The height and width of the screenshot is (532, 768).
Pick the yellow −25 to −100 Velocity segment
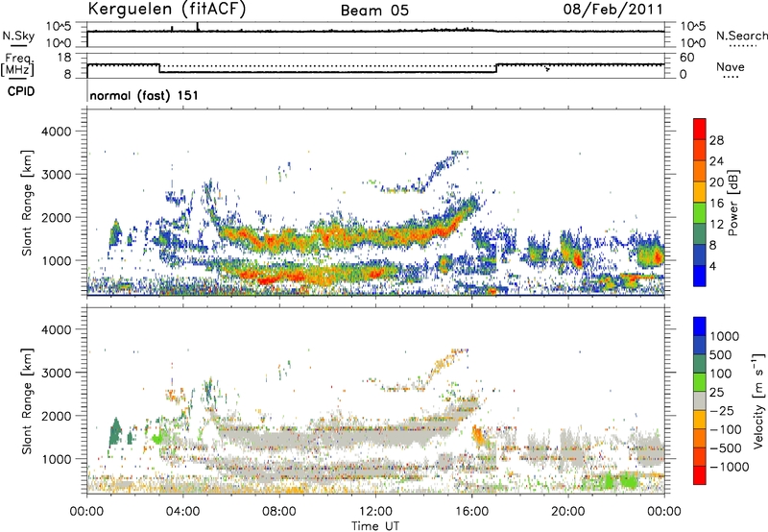[700, 420]
